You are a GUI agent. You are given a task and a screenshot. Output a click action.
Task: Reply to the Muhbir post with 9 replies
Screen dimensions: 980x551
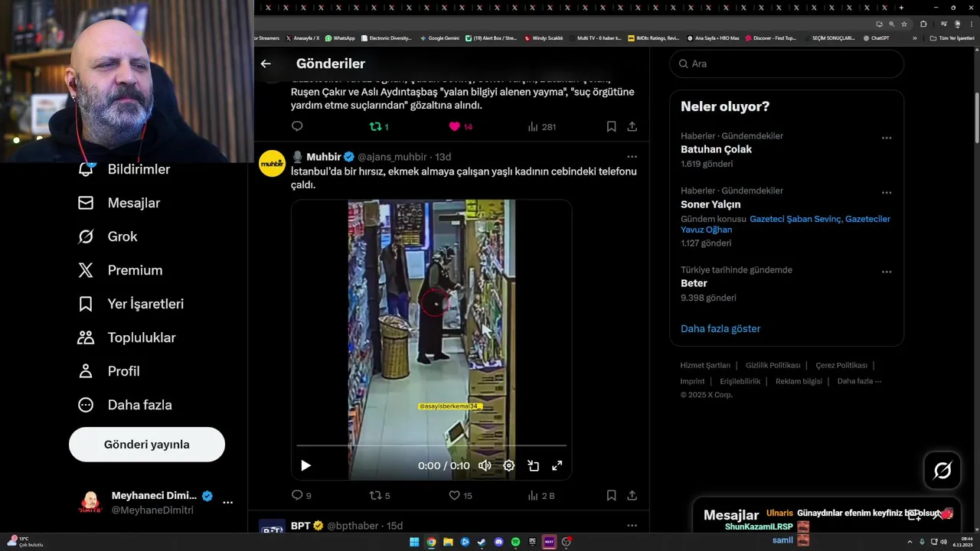pos(302,495)
